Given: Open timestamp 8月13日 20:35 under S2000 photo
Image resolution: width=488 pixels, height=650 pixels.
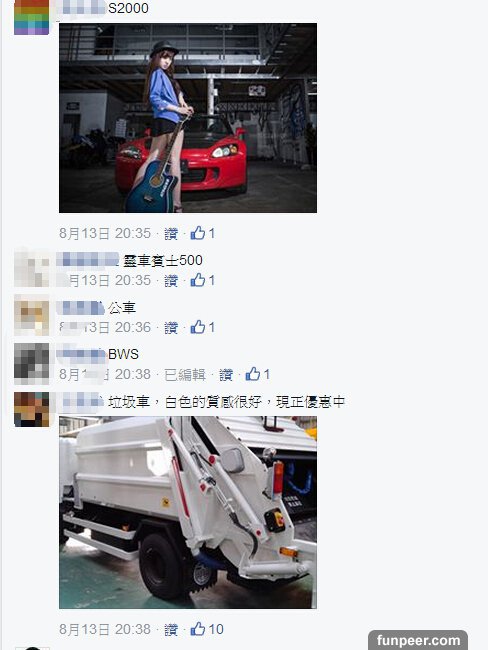Looking at the screenshot, I should [105, 233].
